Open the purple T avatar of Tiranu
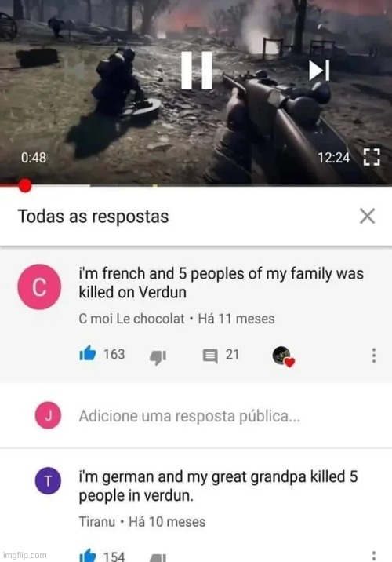The width and height of the screenshot is (392, 562). point(48,481)
